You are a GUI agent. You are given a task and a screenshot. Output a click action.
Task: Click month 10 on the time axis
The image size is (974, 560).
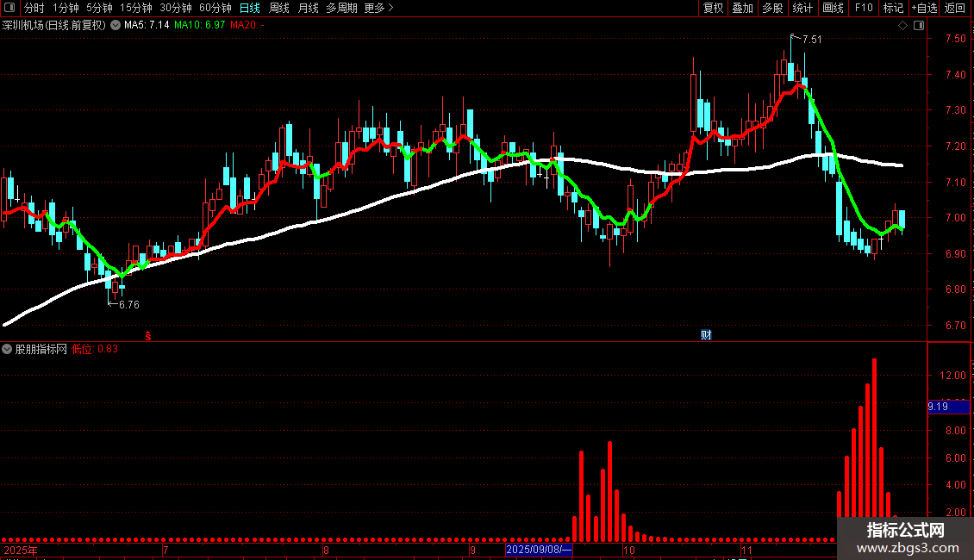click(x=629, y=551)
